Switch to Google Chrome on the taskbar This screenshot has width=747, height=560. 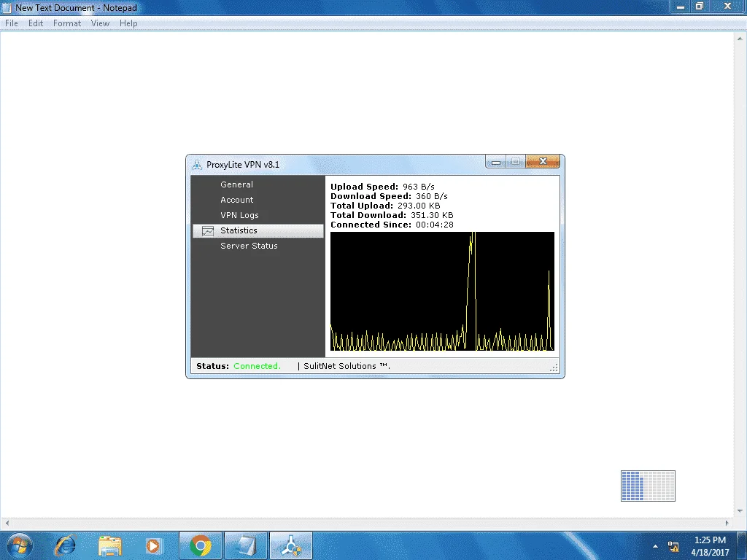201,545
